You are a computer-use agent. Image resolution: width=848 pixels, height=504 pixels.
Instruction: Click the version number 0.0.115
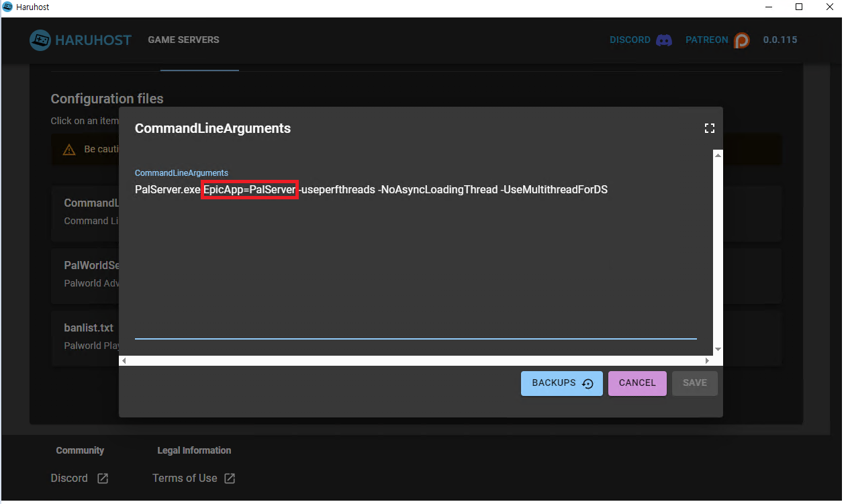(x=780, y=40)
